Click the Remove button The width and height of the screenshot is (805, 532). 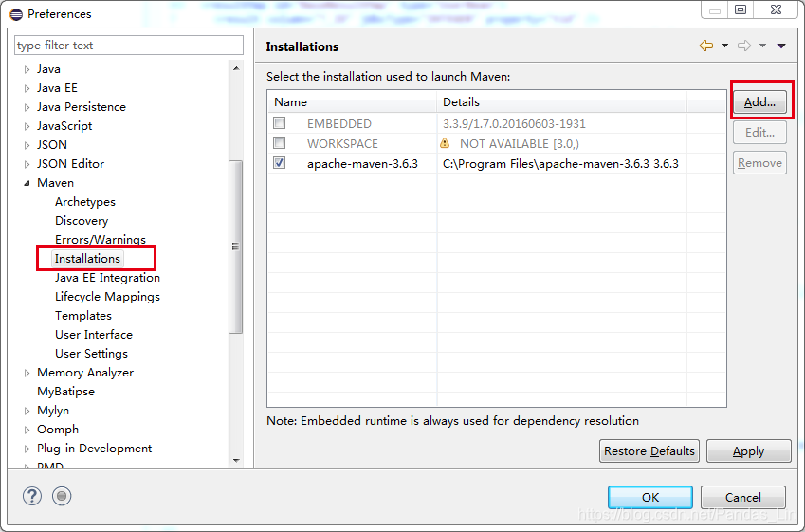coord(759,163)
